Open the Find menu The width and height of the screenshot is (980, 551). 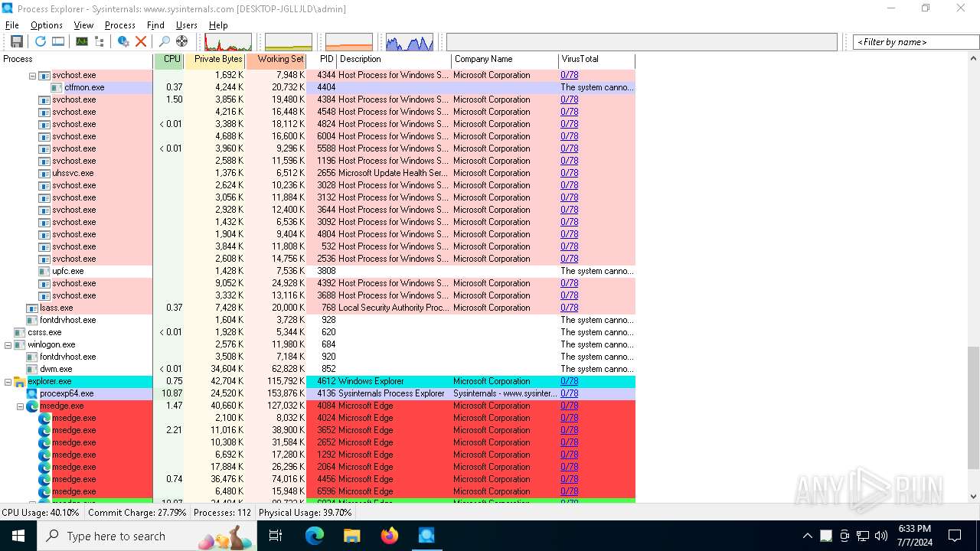point(155,25)
